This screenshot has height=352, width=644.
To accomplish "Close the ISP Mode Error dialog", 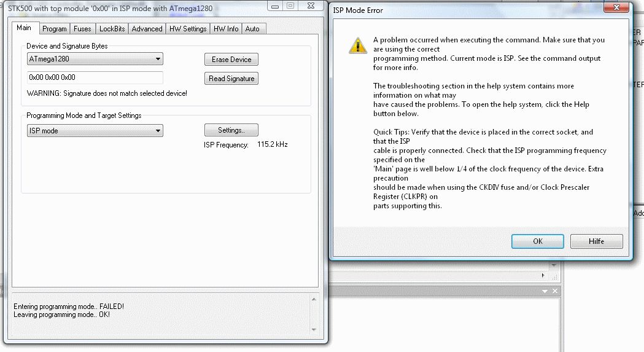I will point(616,7).
